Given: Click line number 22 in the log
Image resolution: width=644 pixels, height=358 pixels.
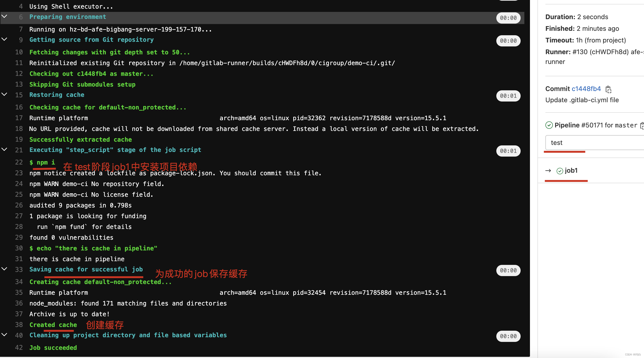Looking at the screenshot, I should click(x=19, y=162).
